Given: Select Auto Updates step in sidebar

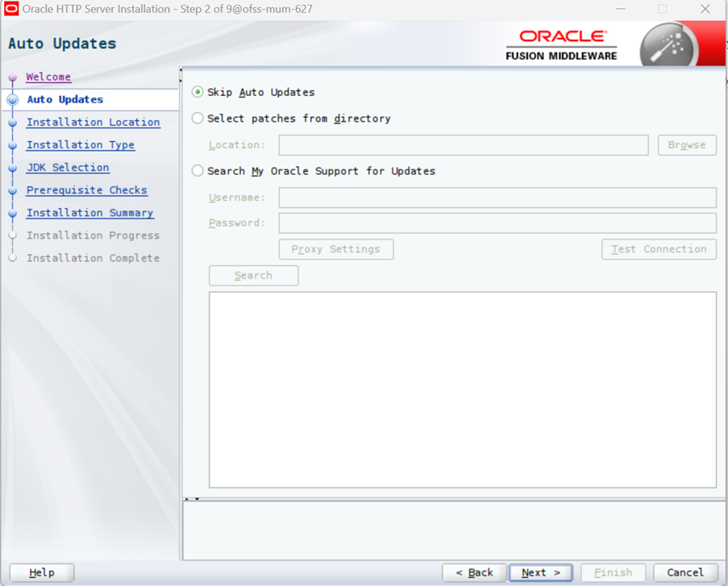Looking at the screenshot, I should [65, 99].
